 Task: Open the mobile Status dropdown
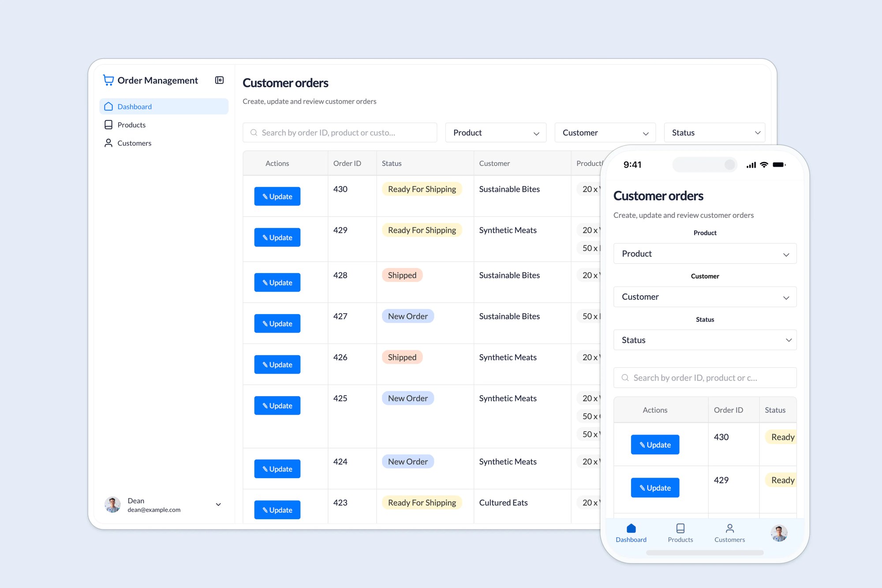[705, 340]
